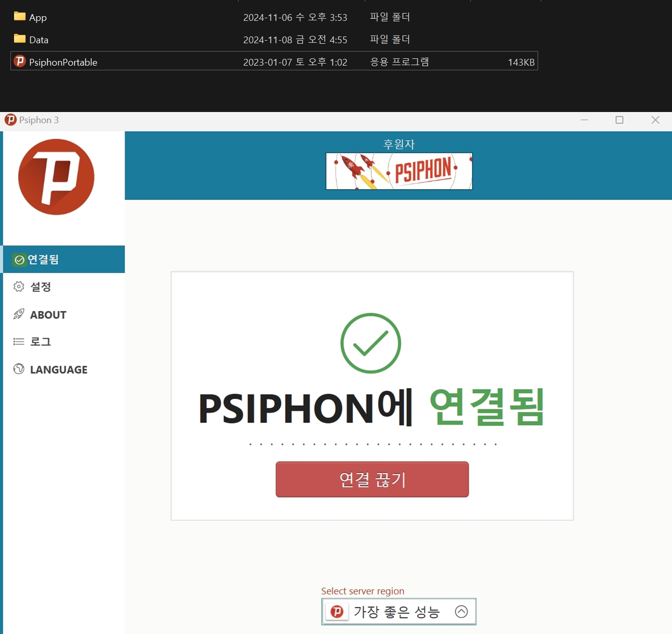
Task: Expand the server region chevron arrow
Action: [x=462, y=612]
